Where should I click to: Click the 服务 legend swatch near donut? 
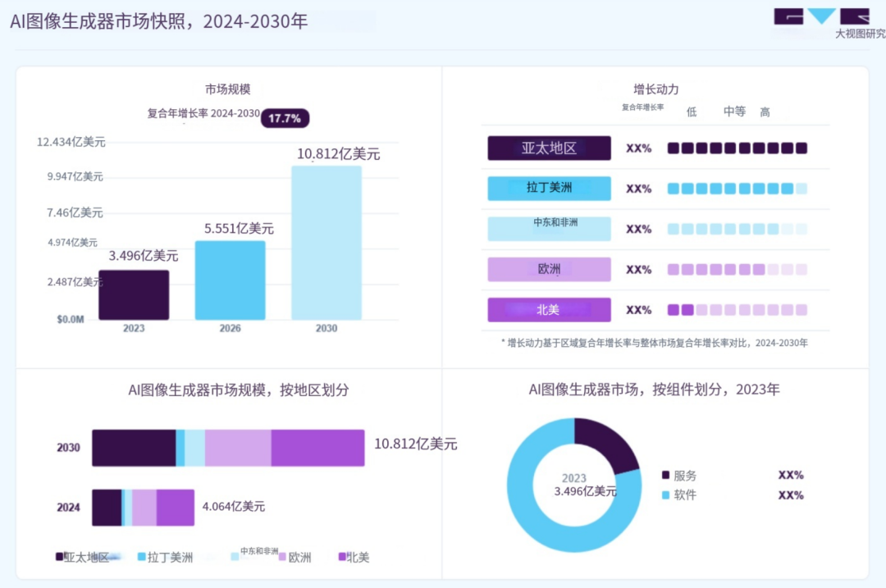(665, 475)
